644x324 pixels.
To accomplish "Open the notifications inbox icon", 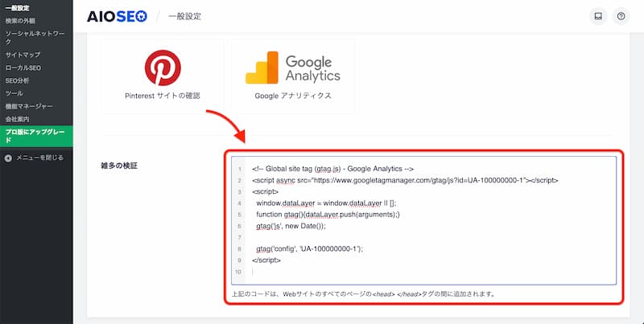I will pos(598,16).
